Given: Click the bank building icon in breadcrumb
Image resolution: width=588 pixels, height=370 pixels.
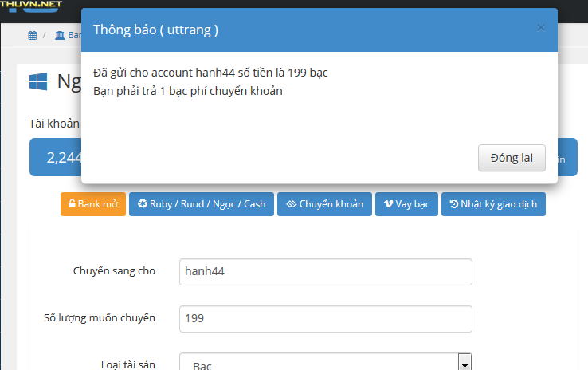Looking at the screenshot, I should [60, 35].
